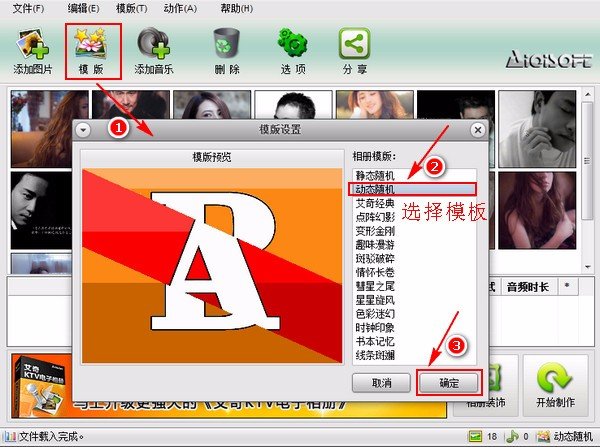Close the 模版设置 dialog
Image resolution: width=600 pixels, height=447 pixels.
(478, 130)
